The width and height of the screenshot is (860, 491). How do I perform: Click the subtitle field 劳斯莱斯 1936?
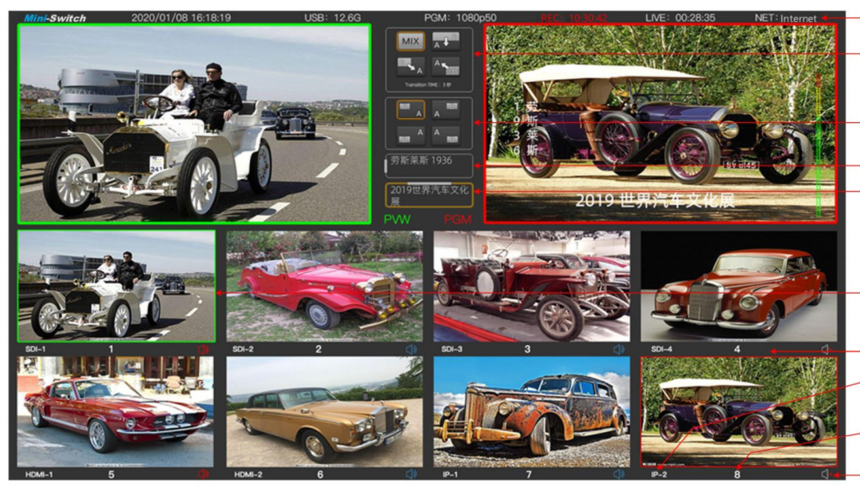click(429, 165)
